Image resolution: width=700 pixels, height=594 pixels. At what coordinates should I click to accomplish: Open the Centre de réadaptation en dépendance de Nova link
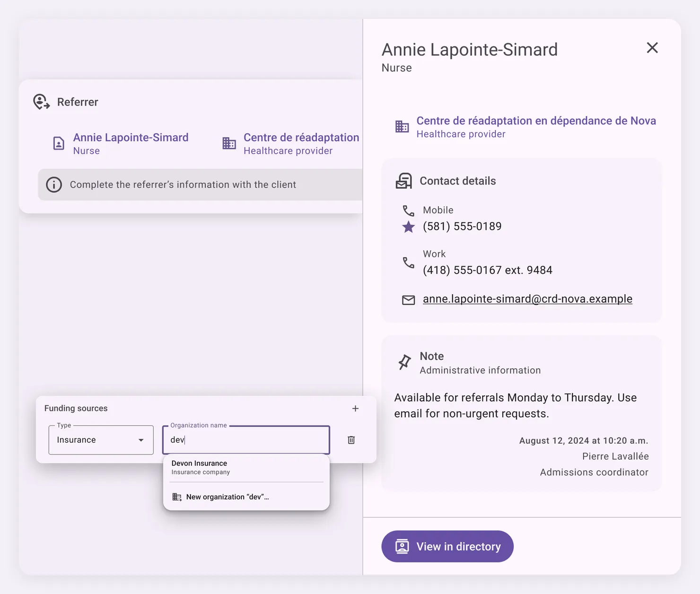[536, 121]
